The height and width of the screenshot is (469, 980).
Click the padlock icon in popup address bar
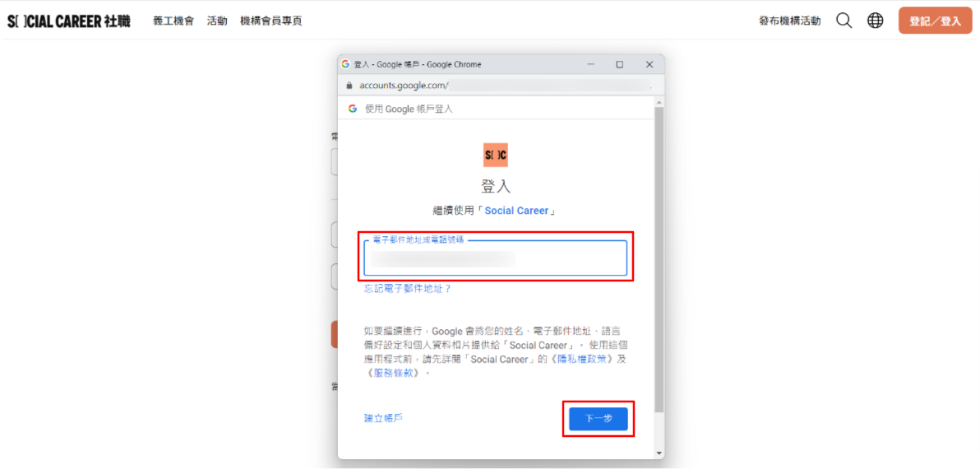(349, 85)
